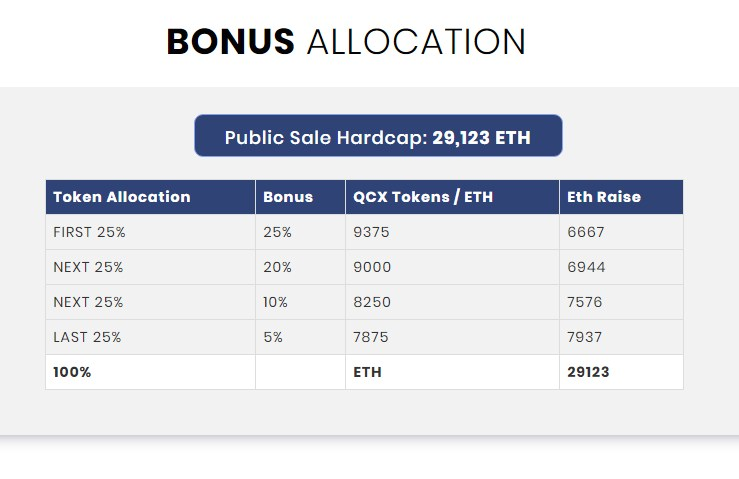This screenshot has width=739, height=479.
Task: Click the Public Sale Hardcap banner
Action: [378, 135]
